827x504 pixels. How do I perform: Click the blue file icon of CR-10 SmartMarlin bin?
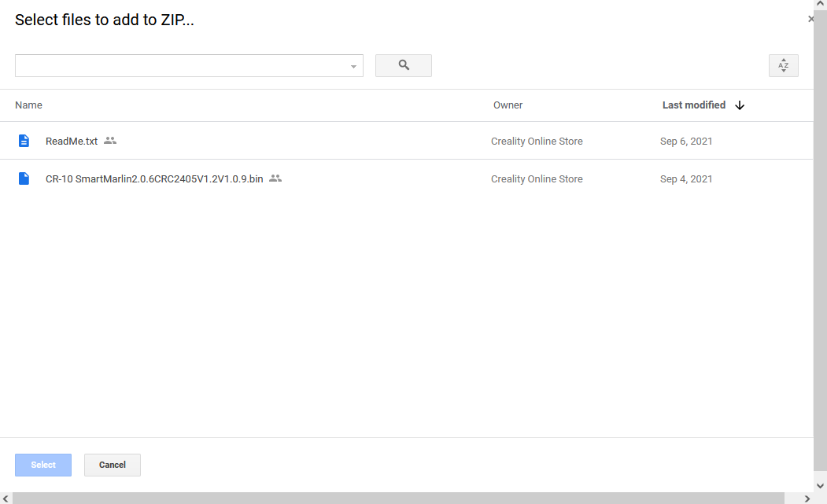point(24,178)
